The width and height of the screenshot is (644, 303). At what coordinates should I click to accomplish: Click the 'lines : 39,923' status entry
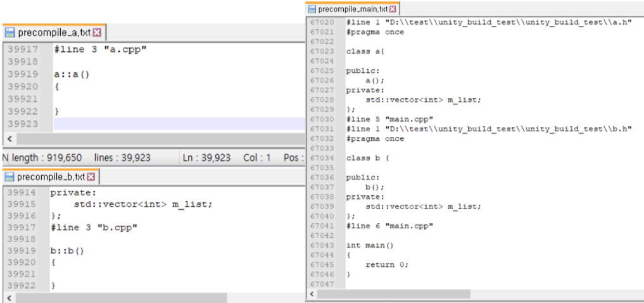tap(122, 157)
